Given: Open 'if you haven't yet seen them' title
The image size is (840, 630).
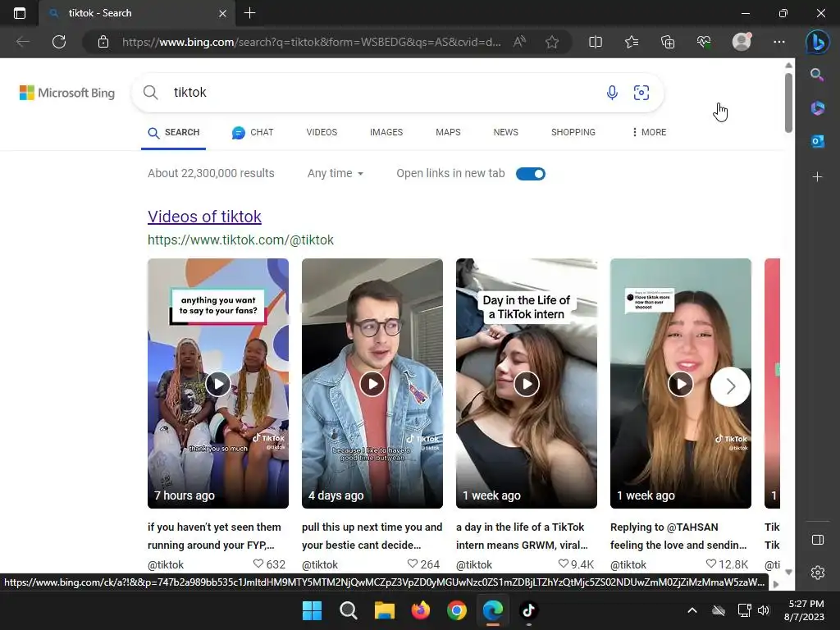Looking at the screenshot, I should click(x=214, y=536).
